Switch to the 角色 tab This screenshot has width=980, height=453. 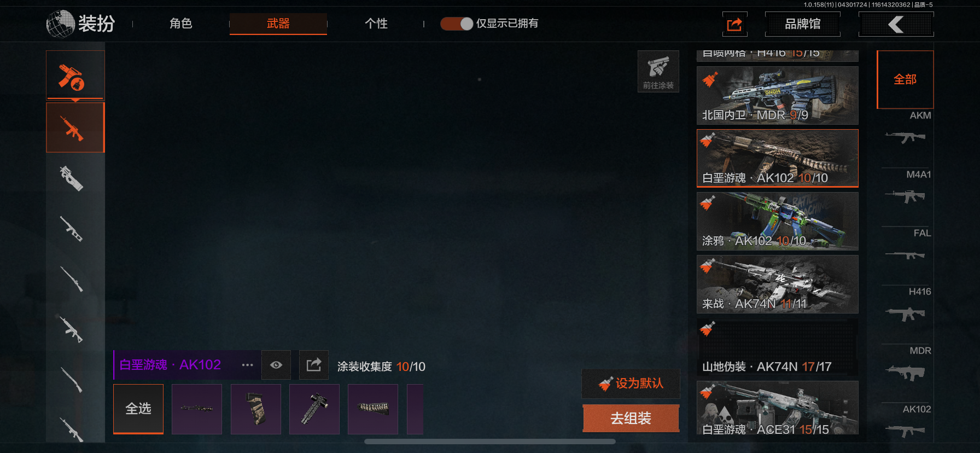[x=181, y=24]
